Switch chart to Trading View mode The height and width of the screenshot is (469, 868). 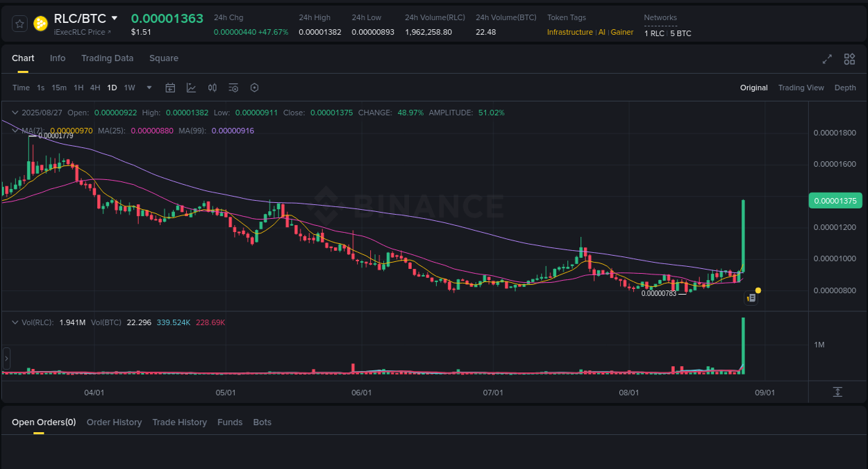point(801,88)
